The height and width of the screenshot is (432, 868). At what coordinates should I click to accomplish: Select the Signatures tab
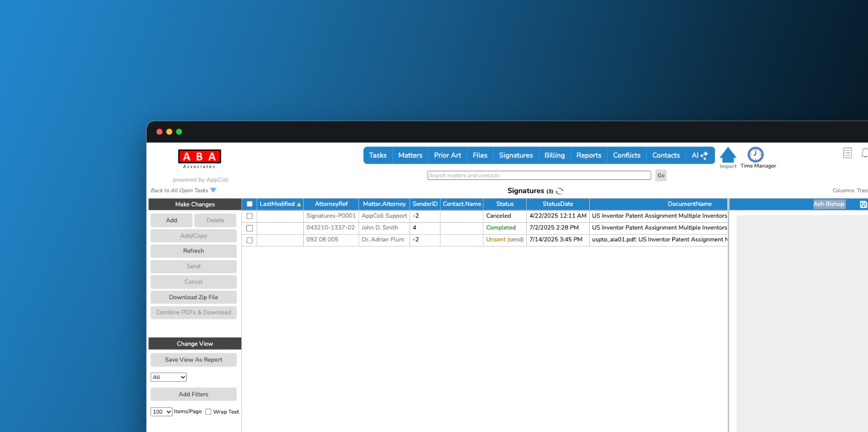pyautogui.click(x=516, y=156)
